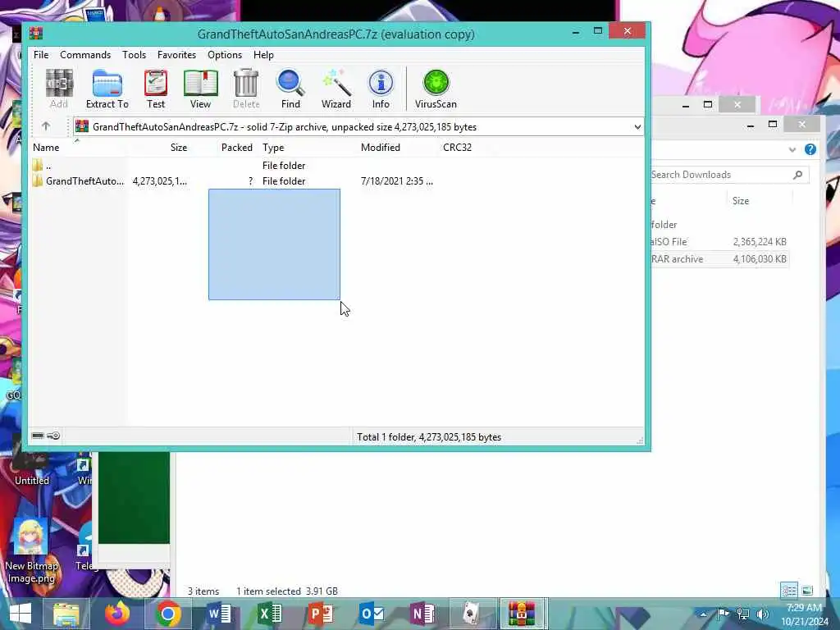Show archive Info

(381, 89)
